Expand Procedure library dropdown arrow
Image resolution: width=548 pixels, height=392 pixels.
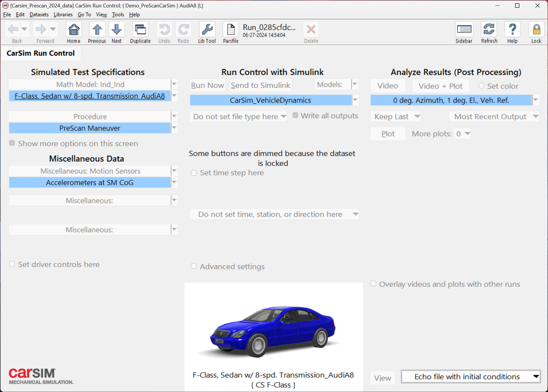[x=174, y=116]
